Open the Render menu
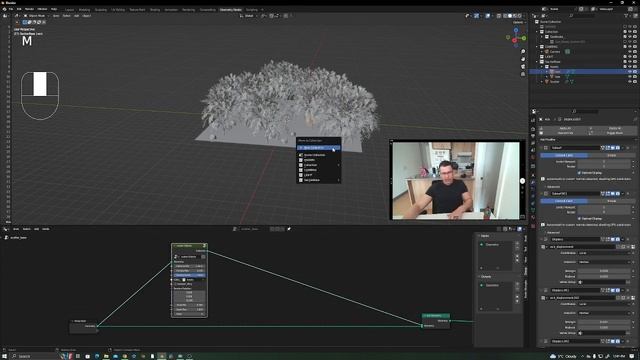The width and height of the screenshot is (640, 360). 29,9
